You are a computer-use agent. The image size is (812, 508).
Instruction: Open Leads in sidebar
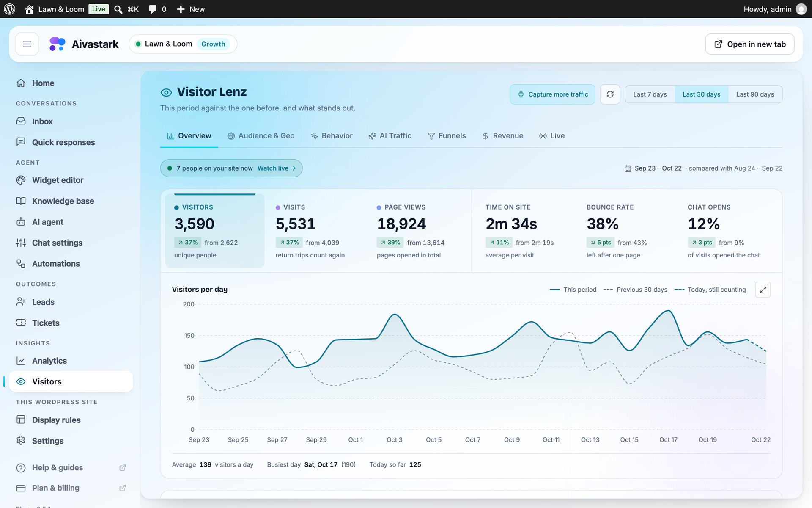point(71,302)
